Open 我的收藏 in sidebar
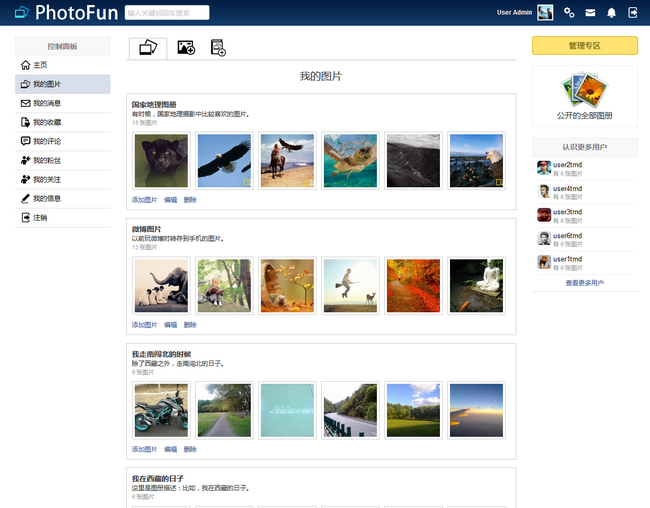This screenshot has width=650, height=508. click(63, 122)
